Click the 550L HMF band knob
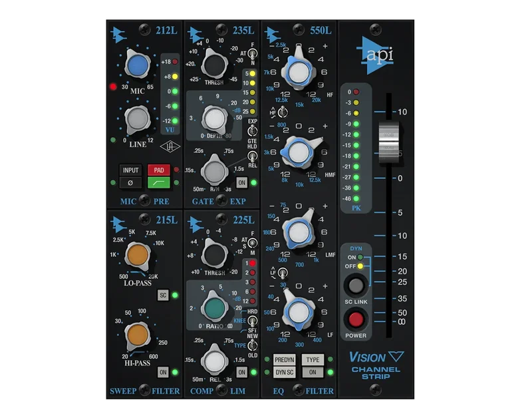The width and height of the screenshot is (532, 418). pyautogui.click(x=299, y=152)
